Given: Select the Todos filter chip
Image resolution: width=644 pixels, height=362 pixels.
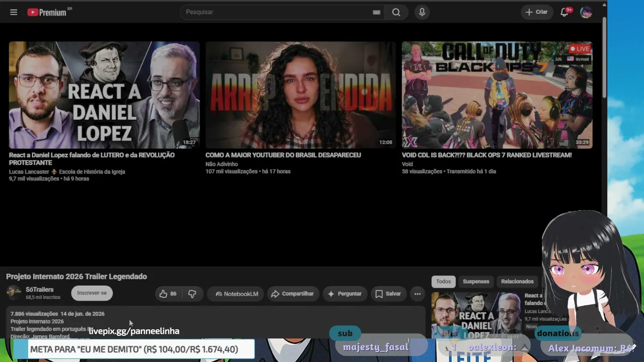Looking at the screenshot, I should (x=443, y=282).
